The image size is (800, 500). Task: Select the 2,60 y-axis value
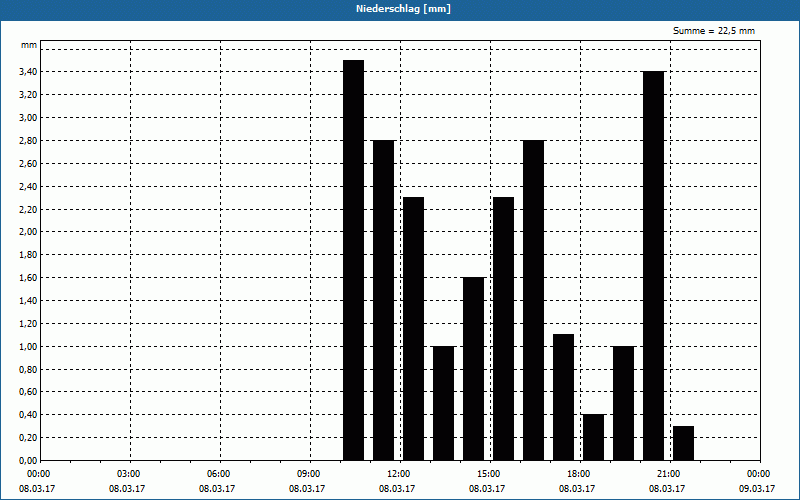point(28,164)
